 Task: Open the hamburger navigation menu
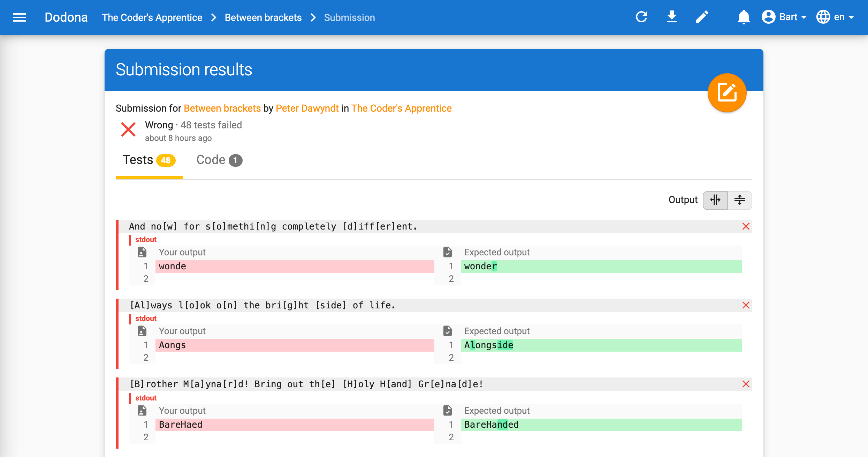click(20, 17)
